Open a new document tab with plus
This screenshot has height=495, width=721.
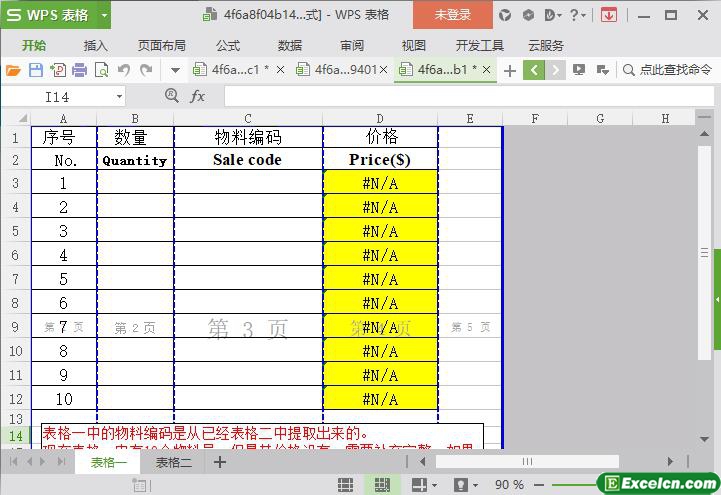[510, 70]
